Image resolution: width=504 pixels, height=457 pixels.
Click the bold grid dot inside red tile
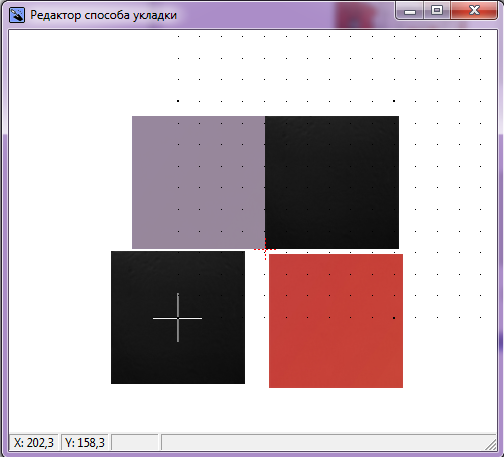click(394, 318)
